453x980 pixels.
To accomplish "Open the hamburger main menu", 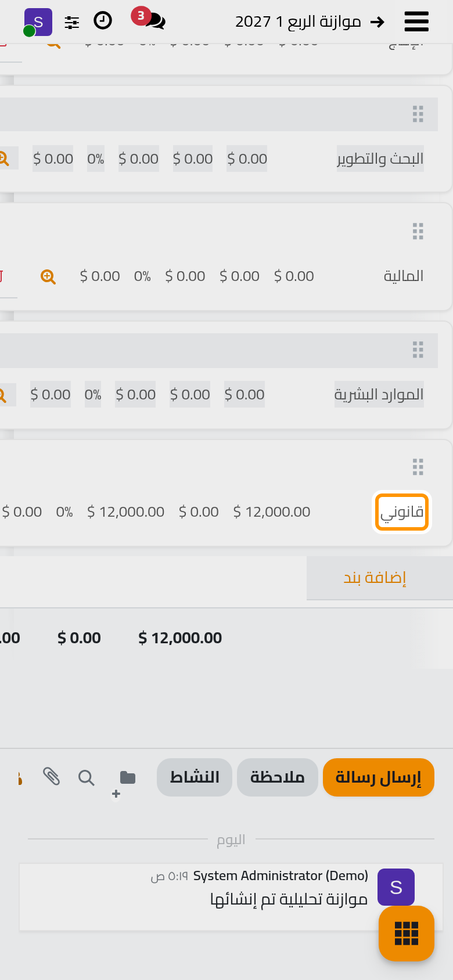I will coord(416,21).
